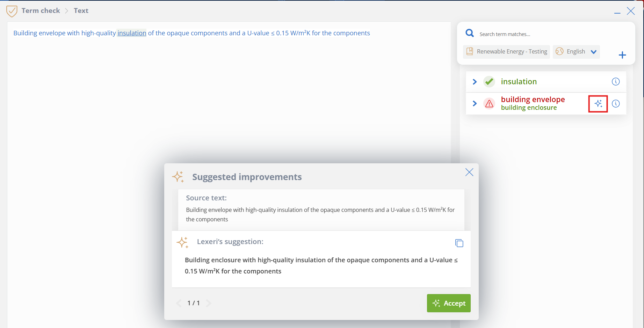Select the Text breadcrumb item
This screenshot has height=328, width=644.
point(81,10)
